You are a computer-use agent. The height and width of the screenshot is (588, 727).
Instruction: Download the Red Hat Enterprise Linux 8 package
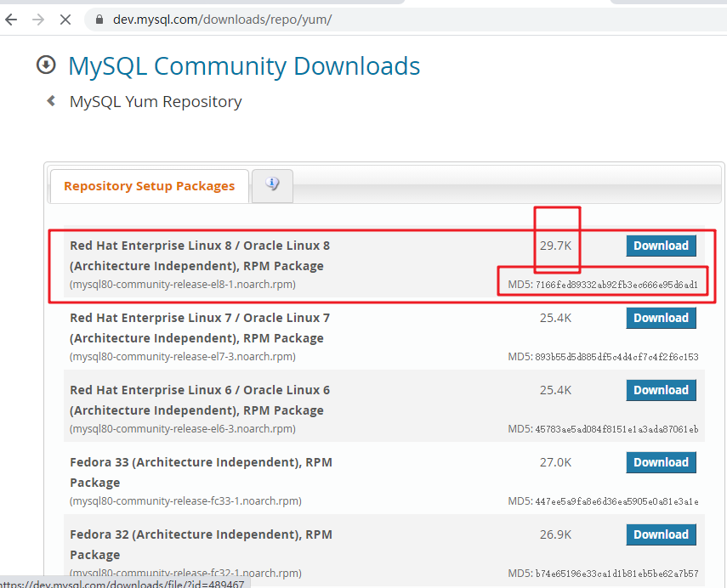click(662, 246)
